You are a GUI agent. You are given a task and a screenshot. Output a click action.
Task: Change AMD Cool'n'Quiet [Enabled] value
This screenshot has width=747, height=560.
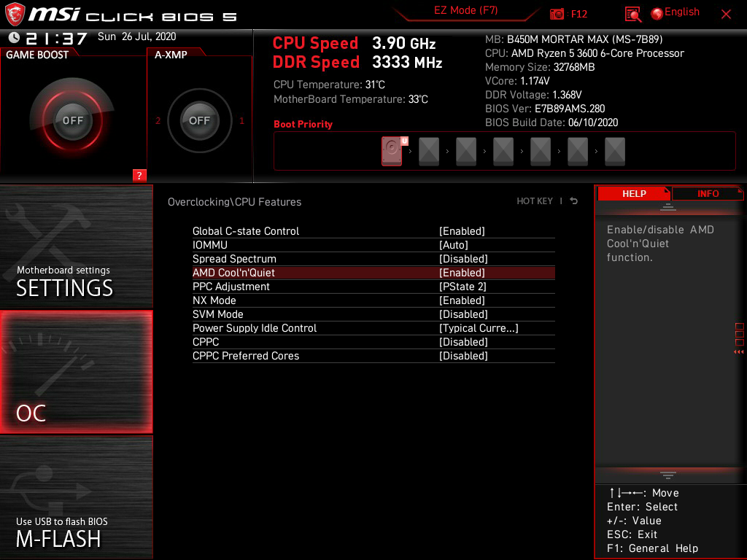[462, 273]
